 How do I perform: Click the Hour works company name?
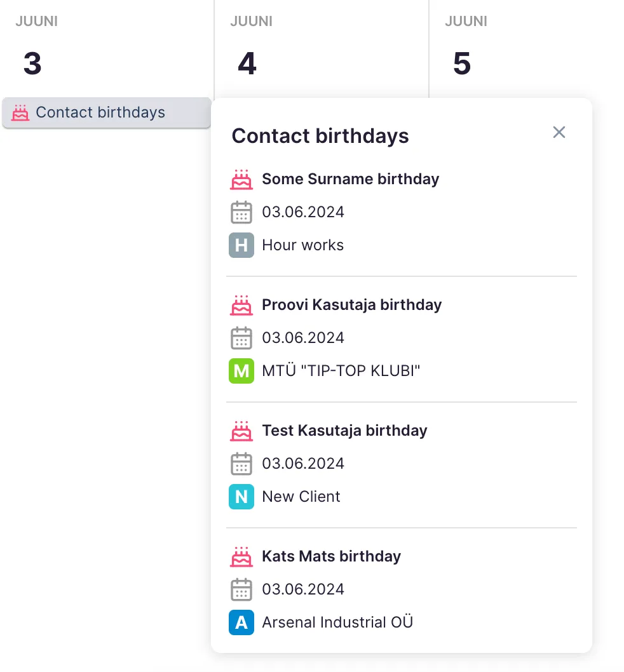coord(302,245)
